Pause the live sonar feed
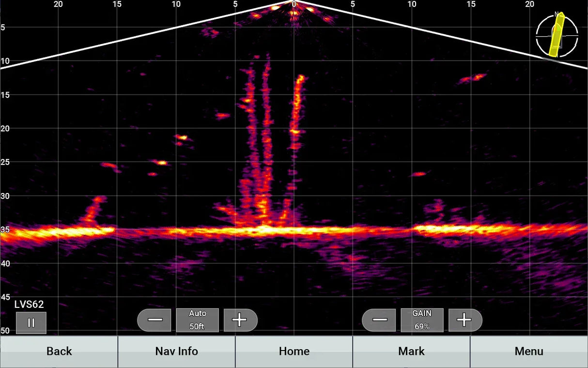Screen dimensions: 588x368 coord(31,322)
